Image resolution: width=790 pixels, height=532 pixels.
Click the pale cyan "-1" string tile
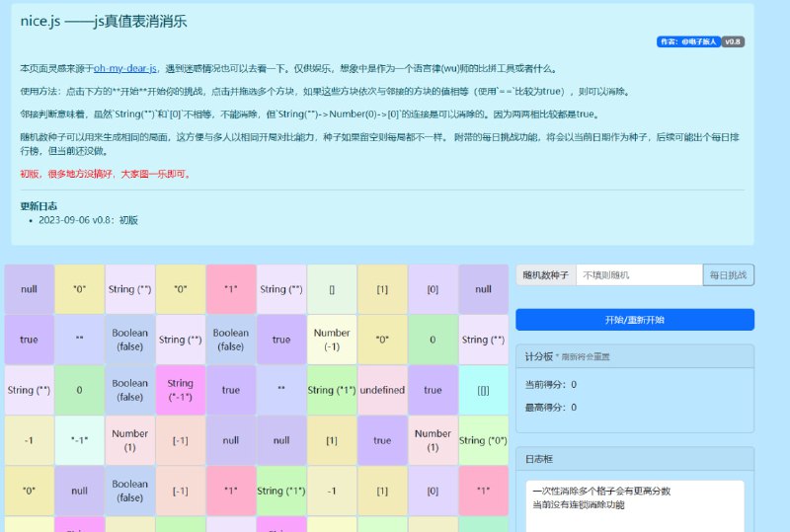coord(80,440)
